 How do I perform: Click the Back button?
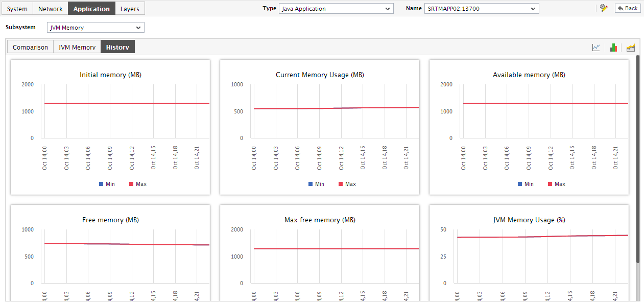(628, 8)
